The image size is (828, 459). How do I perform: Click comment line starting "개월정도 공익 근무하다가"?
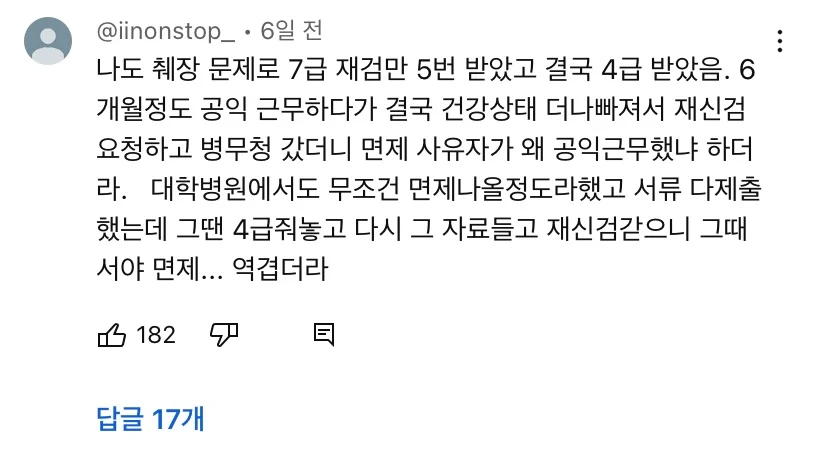click(420, 109)
